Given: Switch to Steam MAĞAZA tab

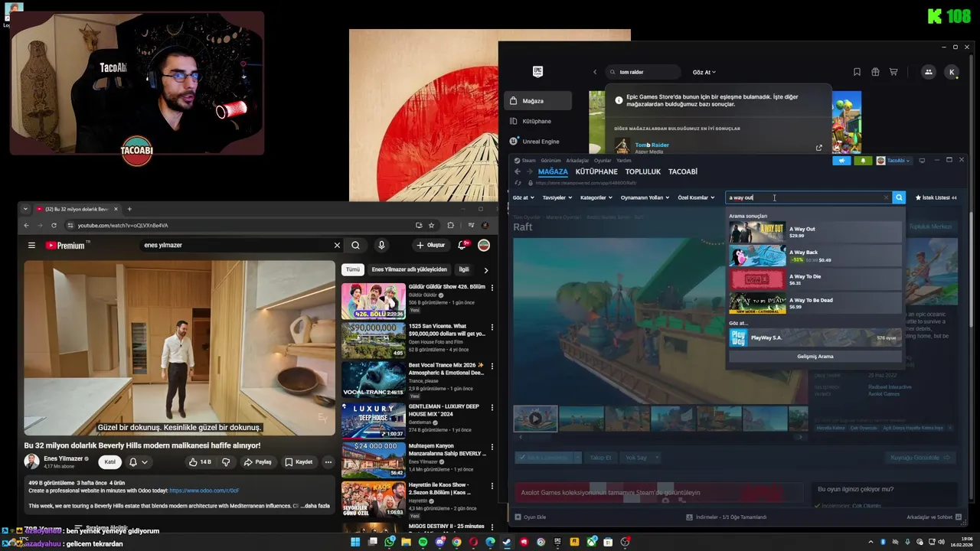Looking at the screenshot, I should tap(553, 171).
